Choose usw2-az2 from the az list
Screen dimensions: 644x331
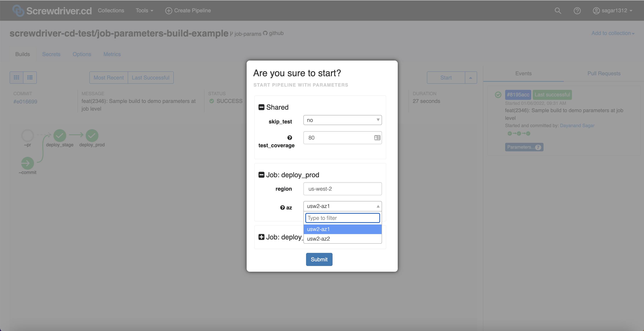tap(343, 239)
